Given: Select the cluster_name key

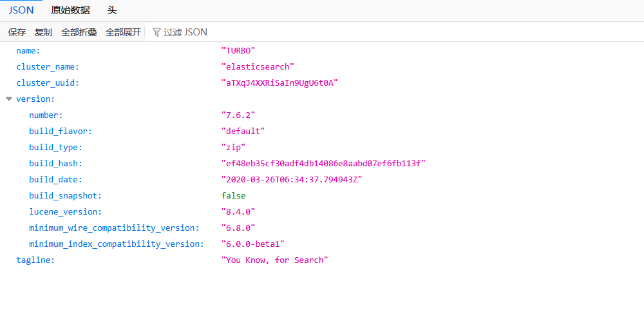Looking at the screenshot, I should pyautogui.click(x=47, y=66).
